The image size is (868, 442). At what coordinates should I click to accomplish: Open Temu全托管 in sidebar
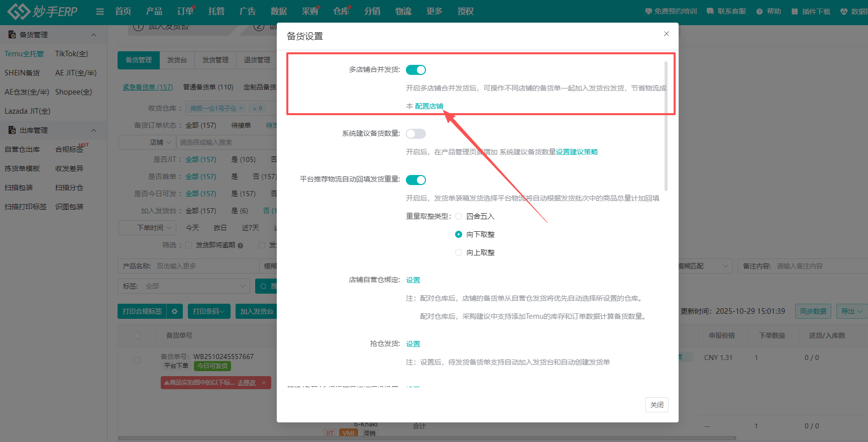(x=24, y=54)
